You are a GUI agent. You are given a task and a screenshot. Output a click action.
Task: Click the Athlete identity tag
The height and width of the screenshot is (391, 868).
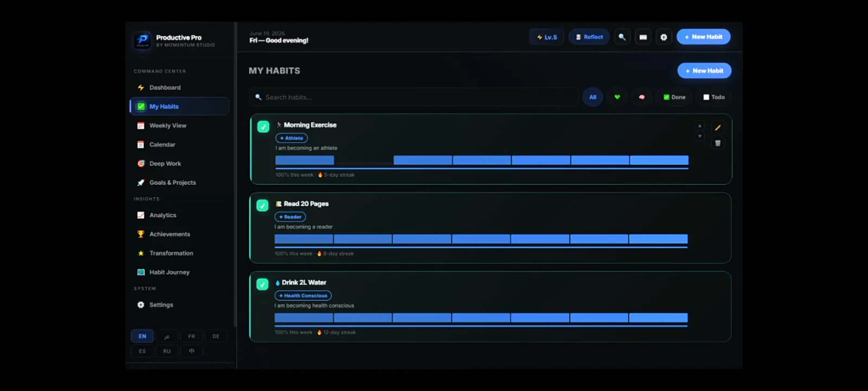[x=291, y=138]
